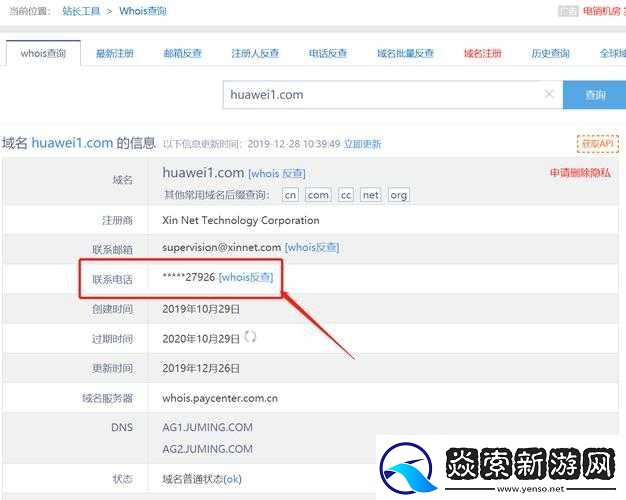Click the refresh icon beside expiry date
This screenshot has height=500, width=626.
coord(251,337)
